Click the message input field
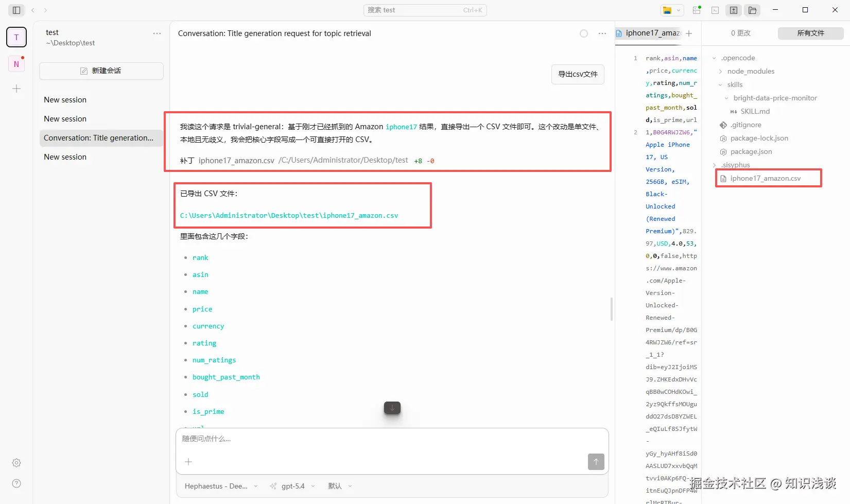The image size is (850, 504). coord(392,439)
